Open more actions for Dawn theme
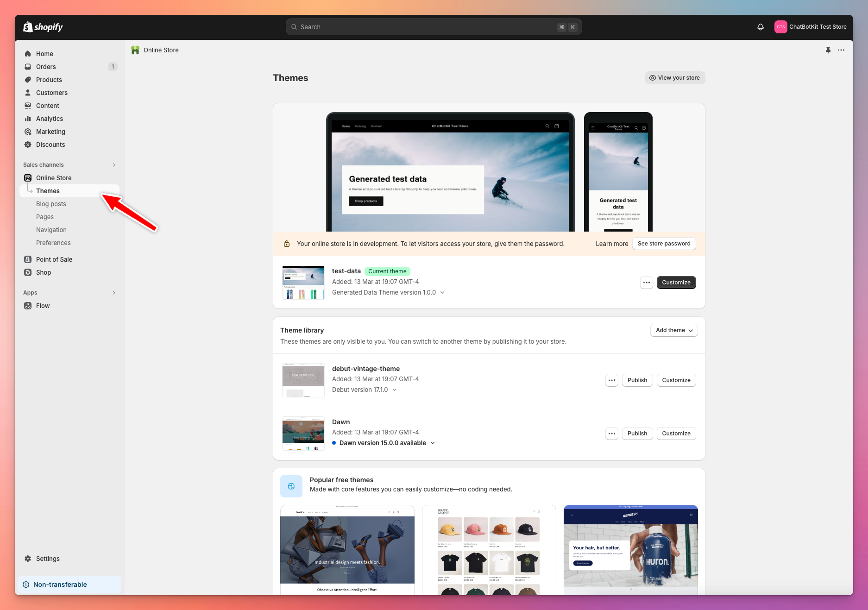The width and height of the screenshot is (868, 610). click(x=612, y=434)
